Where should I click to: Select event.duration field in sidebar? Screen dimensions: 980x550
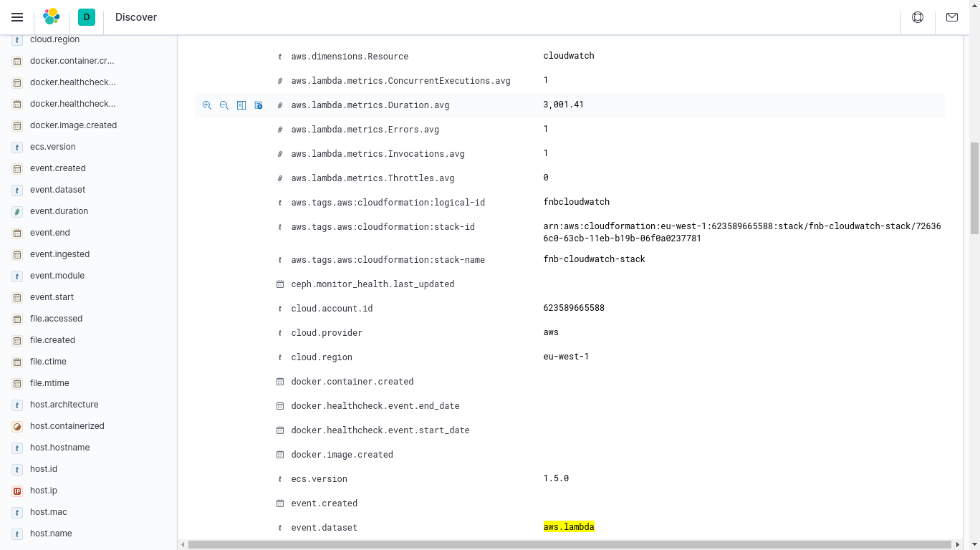tap(59, 211)
